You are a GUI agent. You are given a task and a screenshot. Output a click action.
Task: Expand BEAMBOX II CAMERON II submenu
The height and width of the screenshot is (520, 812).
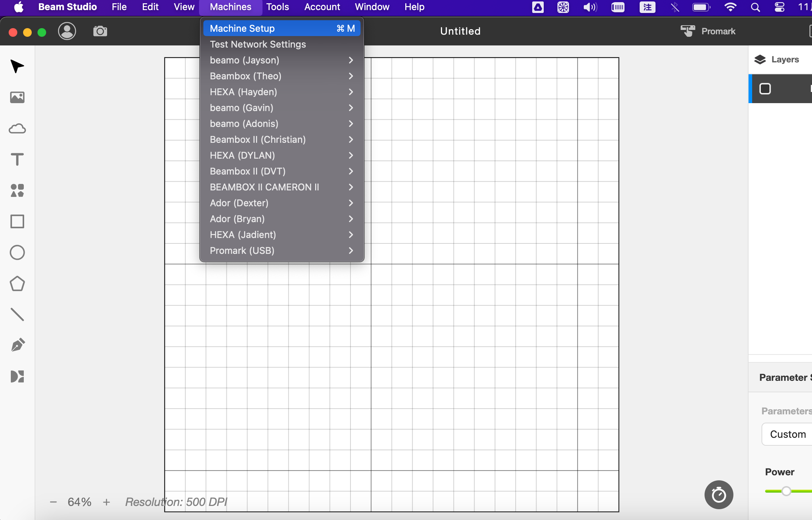coord(282,187)
